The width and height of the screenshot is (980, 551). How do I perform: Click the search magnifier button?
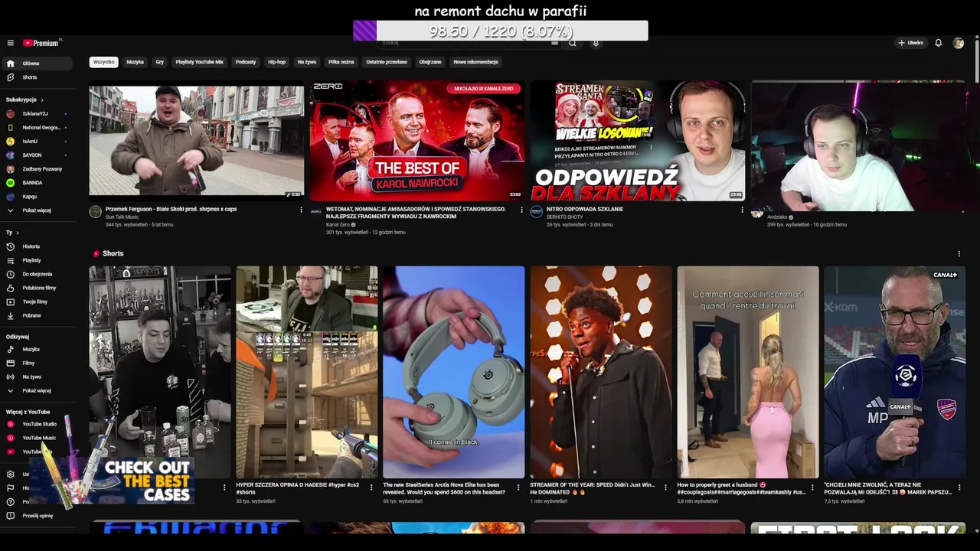pyautogui.click(x=572, y=43)
